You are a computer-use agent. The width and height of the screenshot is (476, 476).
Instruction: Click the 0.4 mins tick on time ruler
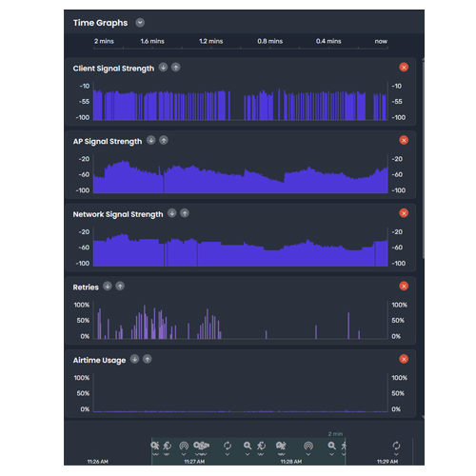click(x=328, y=41)
